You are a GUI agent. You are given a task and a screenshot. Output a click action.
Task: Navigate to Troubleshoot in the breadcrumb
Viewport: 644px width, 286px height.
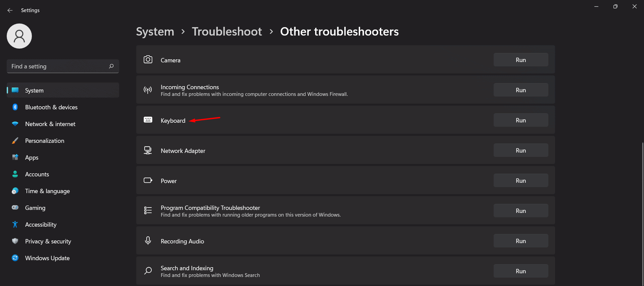point(227,32)
